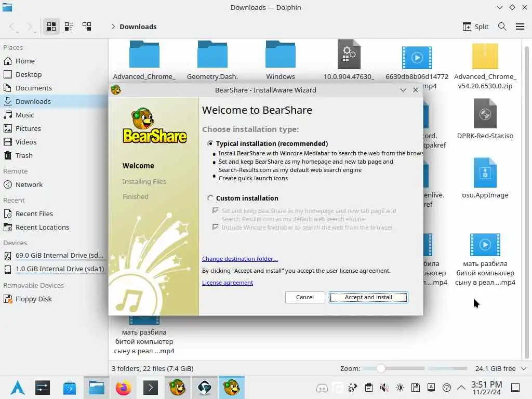Open Recent Files entry
Image resolution: width=532 pixels, height=399 pixels.
[x=54, y=214]
